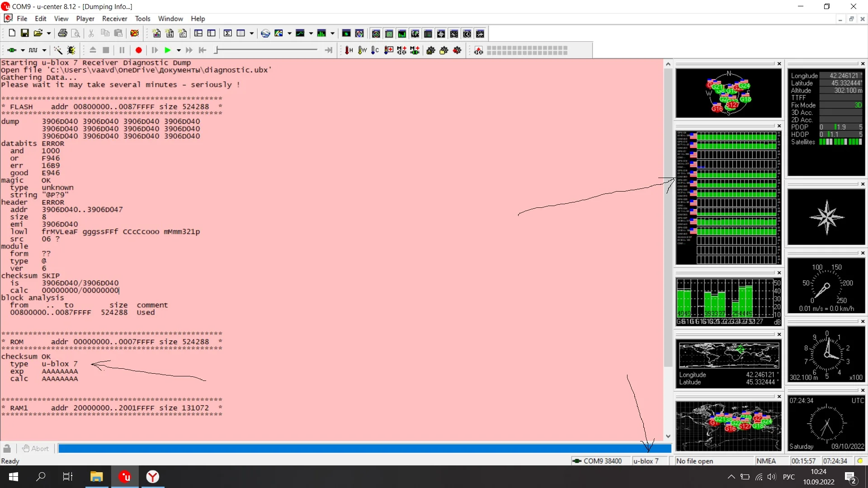The height and width of the screenshot is (488, 868).
Task: Open the Receiver menu
Action: tap(114, 19)
